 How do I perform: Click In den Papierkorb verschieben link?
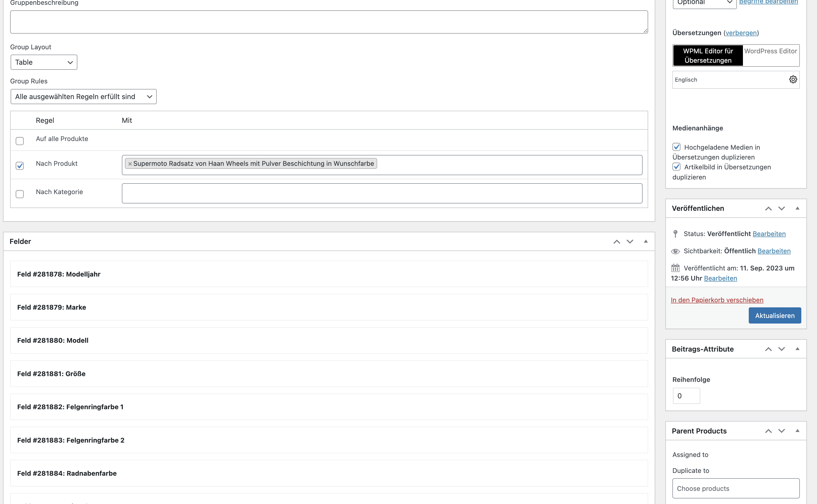tap(717, 300)
